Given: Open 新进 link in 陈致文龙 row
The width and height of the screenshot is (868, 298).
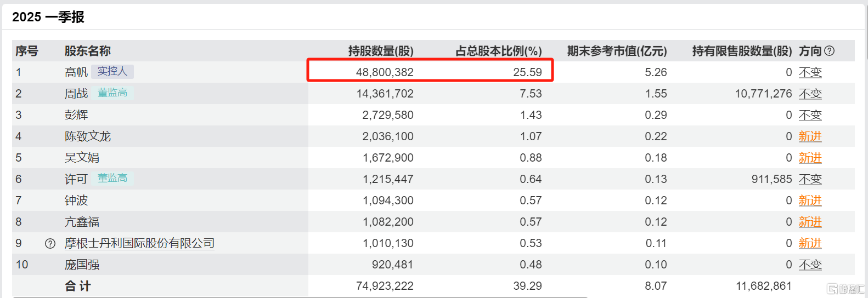Looking at the screenshot, I should pyautogui.click(x=810, y=136).
